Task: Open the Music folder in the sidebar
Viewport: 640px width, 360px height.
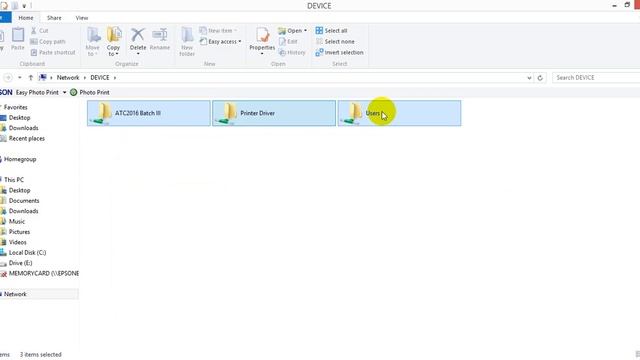Action: tap(17, 222)
